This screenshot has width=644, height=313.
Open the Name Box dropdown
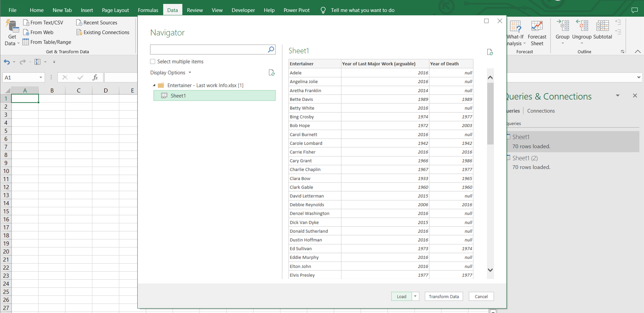41,77
